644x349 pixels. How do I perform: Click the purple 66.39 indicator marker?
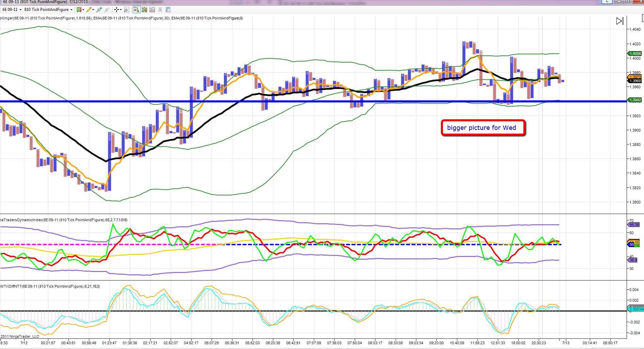pyautogui.click(x=634, y=225)
